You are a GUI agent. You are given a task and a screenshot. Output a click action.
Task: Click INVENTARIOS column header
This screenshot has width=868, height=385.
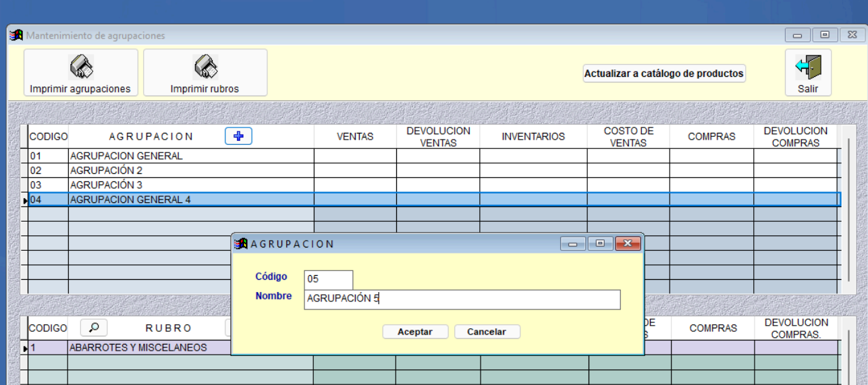533,136
